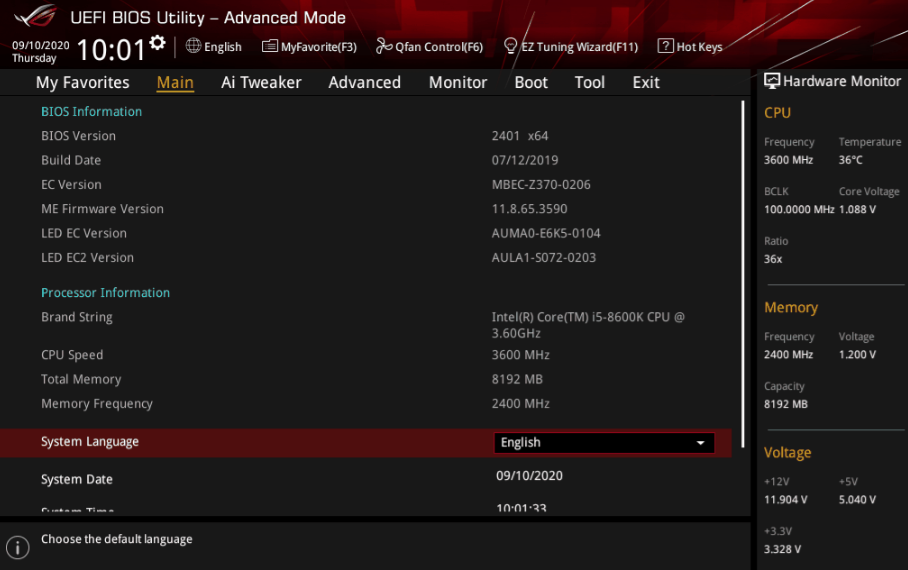
Task: Click the +3.3V value 3.328 V
Action: 782,549
